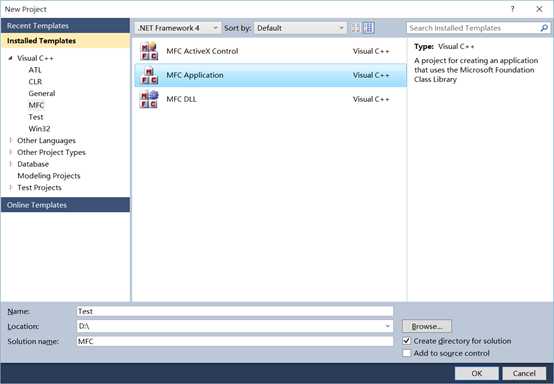Screen dimensions: 554x384
Task: Open the Sort by Default dropdown
Action: (300, 28)
